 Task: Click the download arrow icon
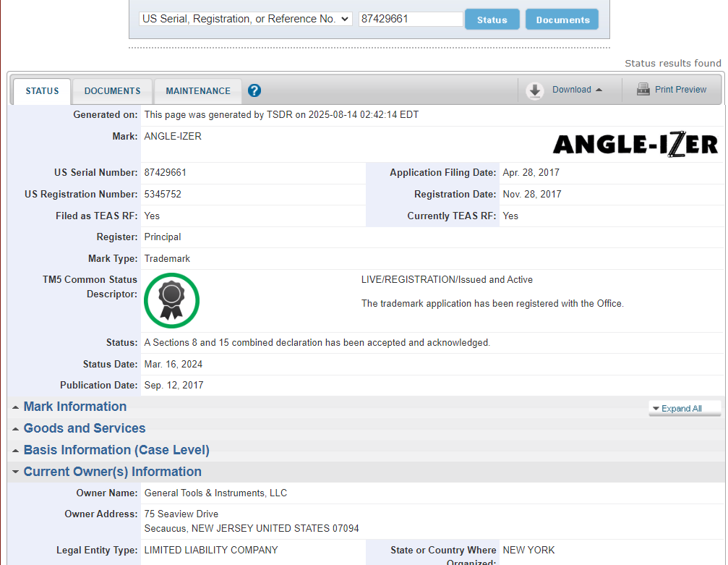click(x=535, y=90)
